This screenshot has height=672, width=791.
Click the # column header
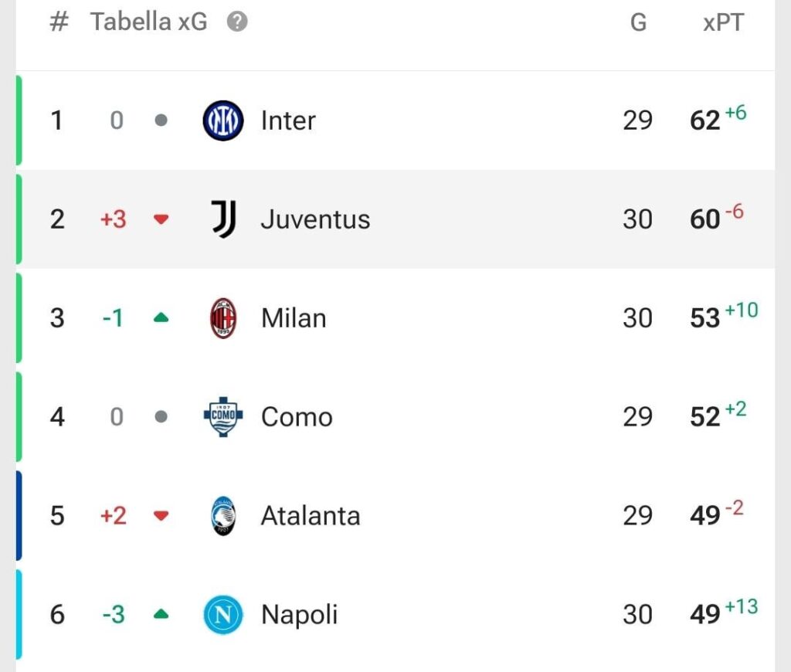60,22
